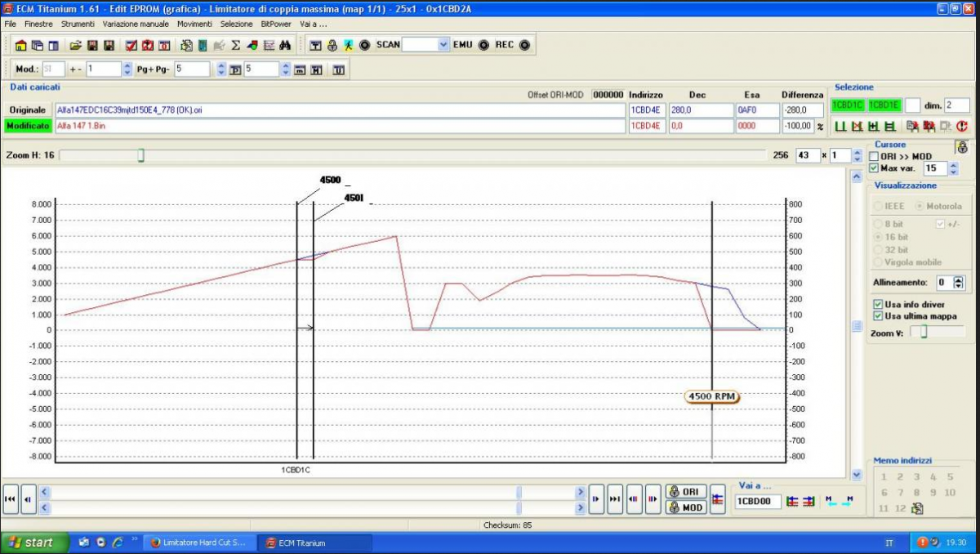Uncheck Usa info driver option
The width and height of the screenshot is (980, 554).
click(878, 304)
